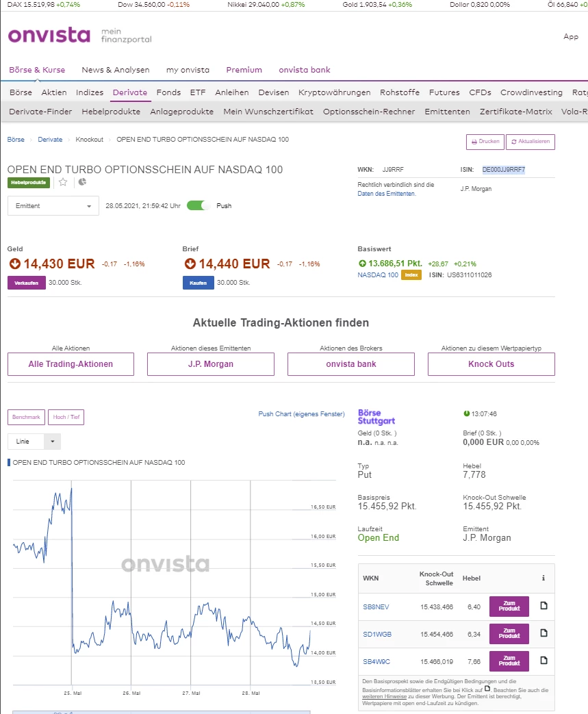Viewport: 588px width, 714px height.
Task: Select Rohstoffe in the sub-navigation
Action: pyautogui.click(x=400, y=92)
